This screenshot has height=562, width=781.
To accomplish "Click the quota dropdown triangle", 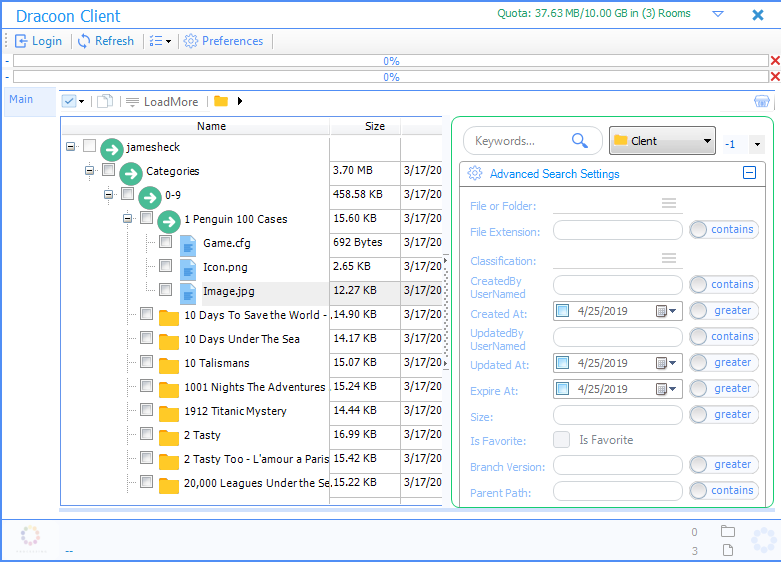I will pyautogui.click(x=718, y=14).
